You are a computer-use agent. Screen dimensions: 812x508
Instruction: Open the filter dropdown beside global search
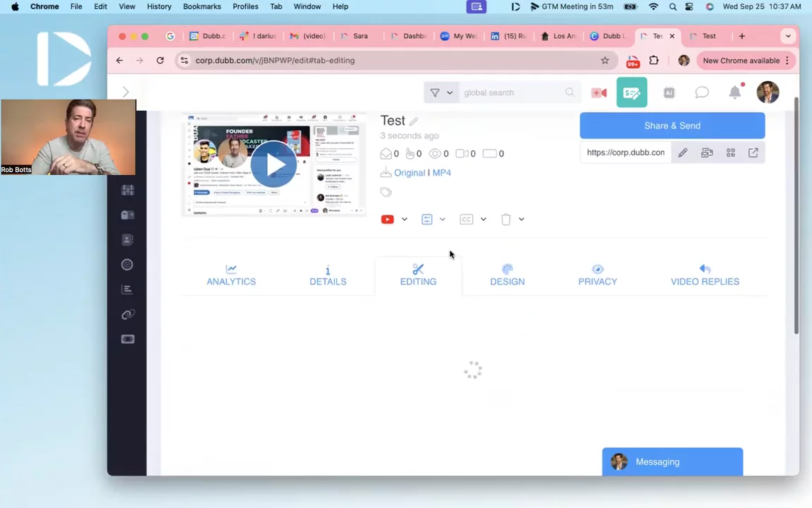click(x=441, y=92)
